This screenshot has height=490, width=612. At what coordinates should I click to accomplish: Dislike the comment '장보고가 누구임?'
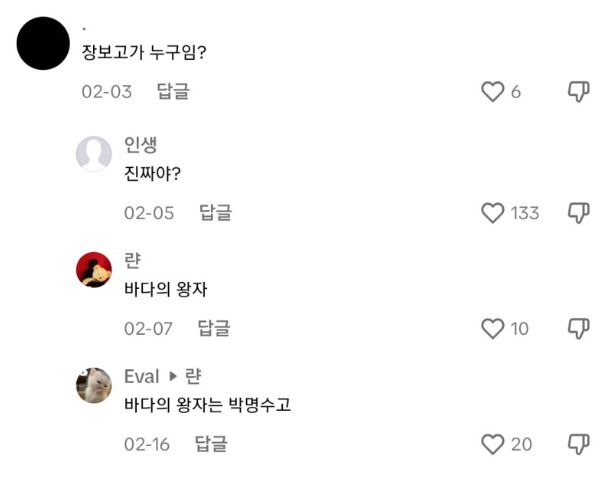coord(579,92)
